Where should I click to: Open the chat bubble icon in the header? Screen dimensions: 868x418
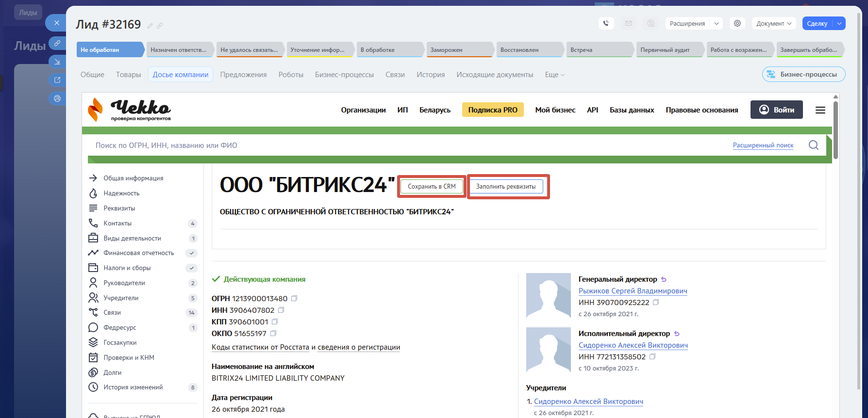pyautogui.click(x=651, y=23)
